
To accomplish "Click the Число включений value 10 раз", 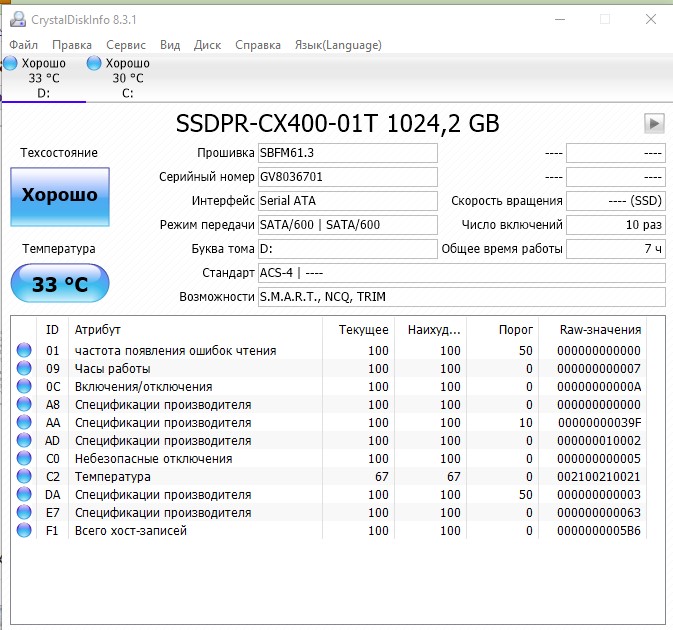I will [x=616, y=225].
